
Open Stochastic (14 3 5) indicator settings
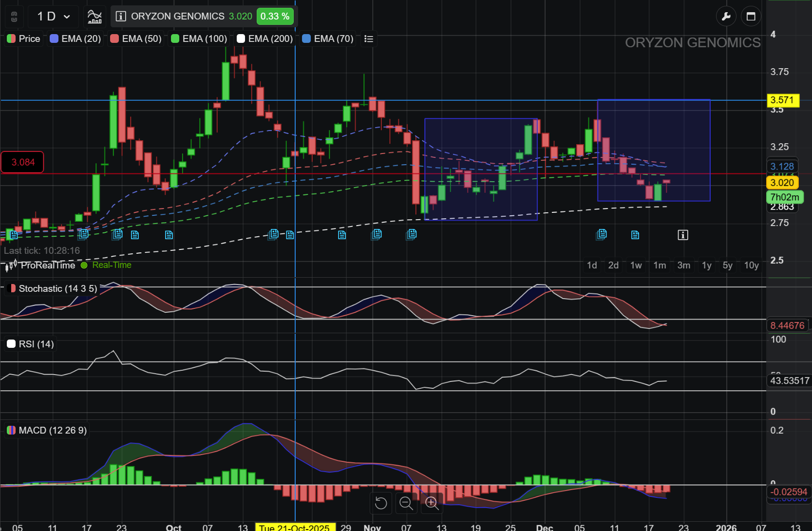coord(53,288)
